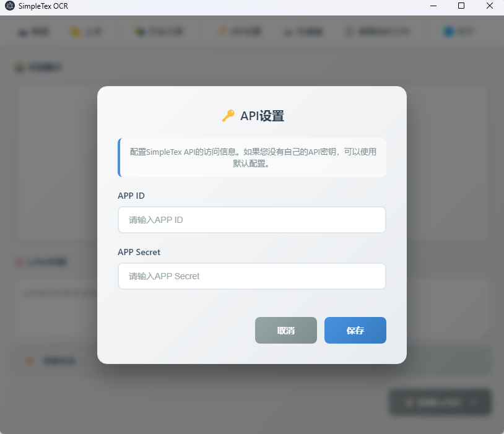Minimize the SimpleTex OCR window
This screenshot has width=504, height=434.
point(433,6)
